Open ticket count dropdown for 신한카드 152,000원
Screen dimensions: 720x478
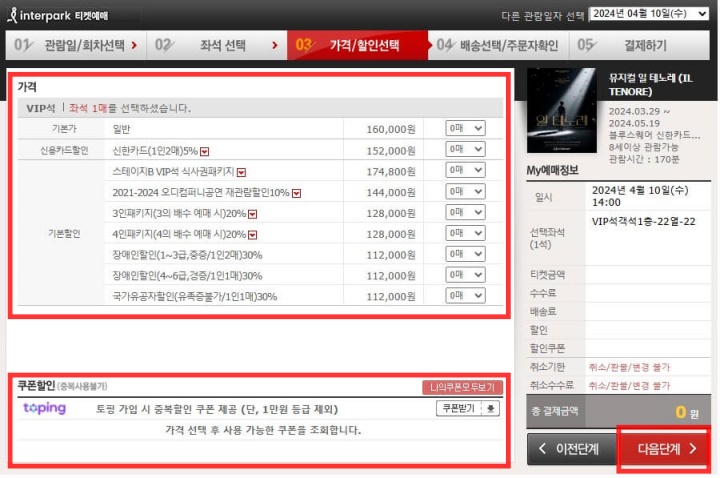(465, 149)
